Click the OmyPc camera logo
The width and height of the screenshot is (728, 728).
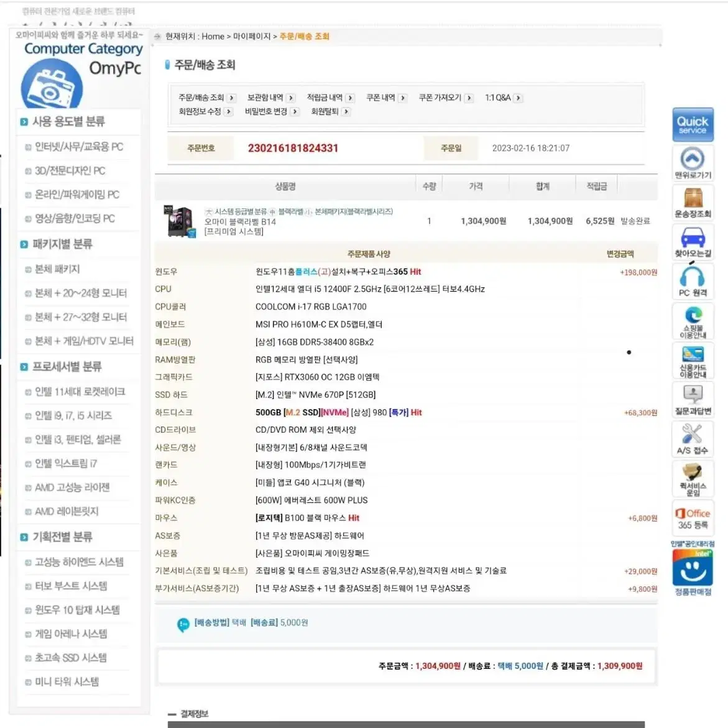52,85
